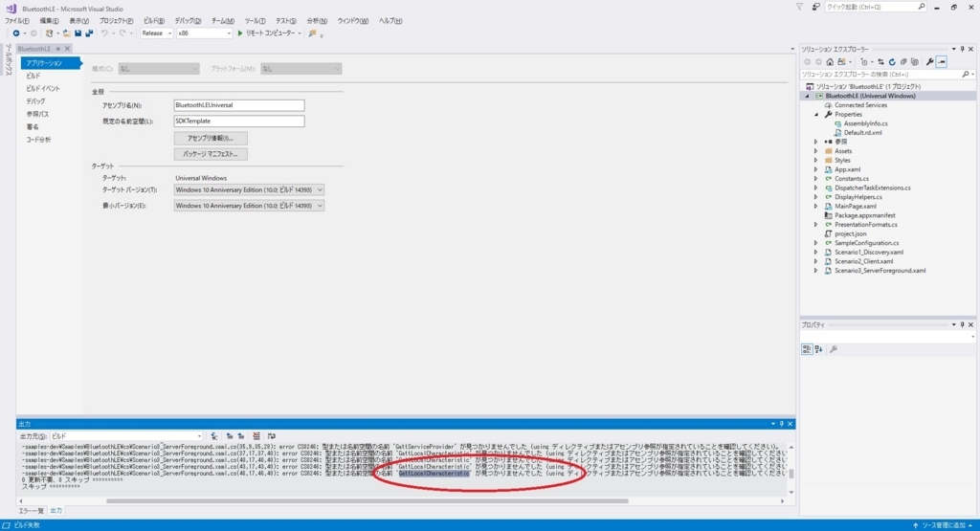980x531 pixels.
Task: Go to previous message in Output panel
Action: pyautogui.click(x=230, y=436)
